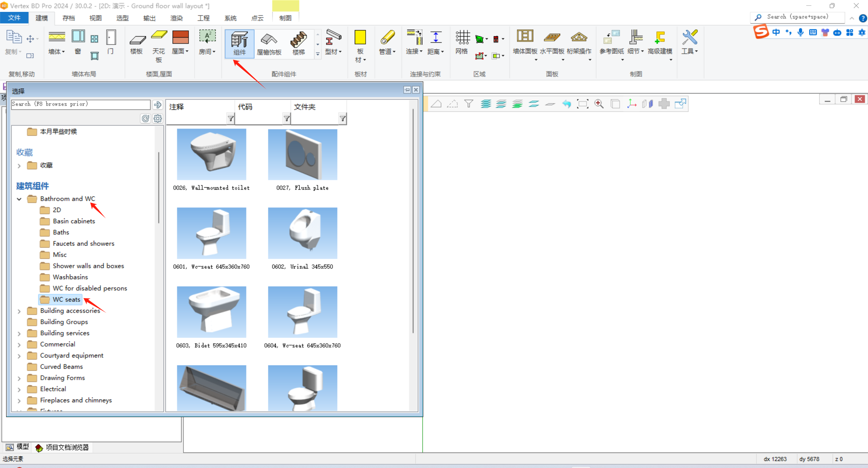The height and width of the screenshot is (468, 868).
Task: Select the 0026 Wall-mounted toilet thumbnail
Action: 211,154
